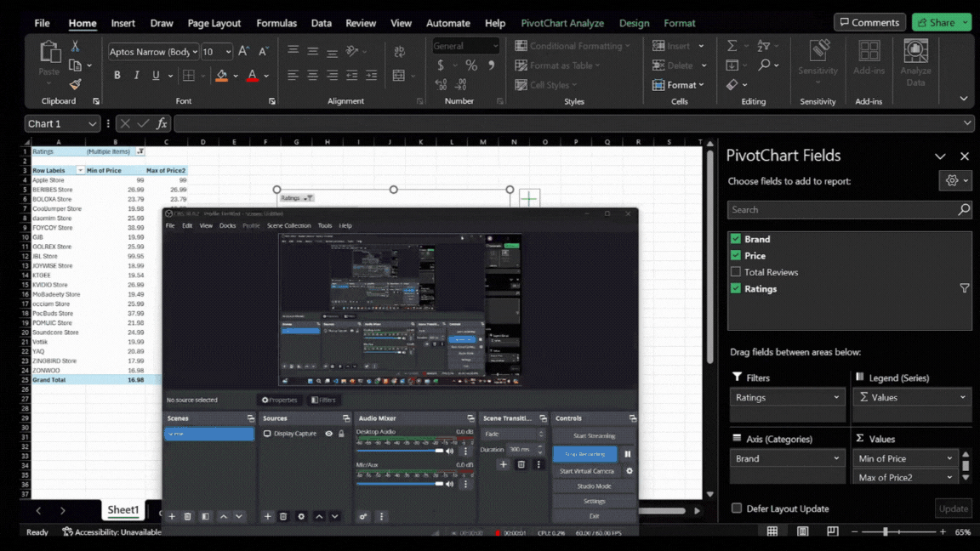The width and height of the screenshot is (980, 551).
Task: Click the Merge and Center icon
Action: pyautogui.click(x=399, y=76)
